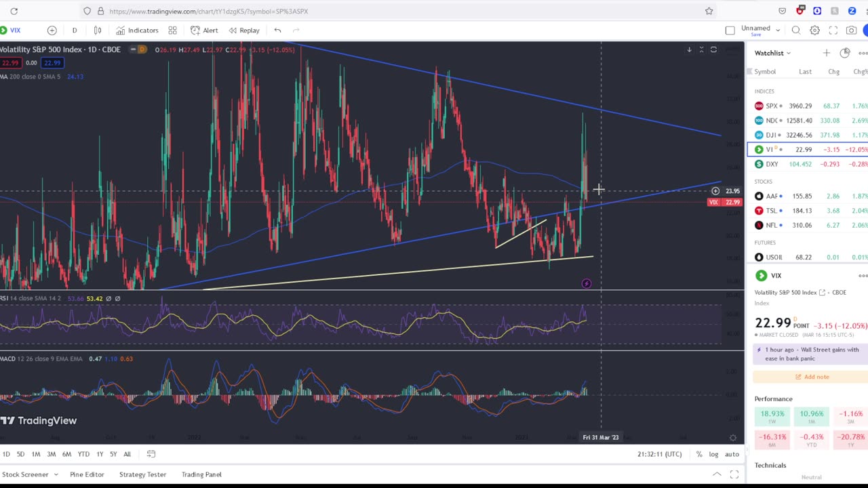Open watchlist advanced view pie icon
The image size is (868, 488).
tap(845, 53)
